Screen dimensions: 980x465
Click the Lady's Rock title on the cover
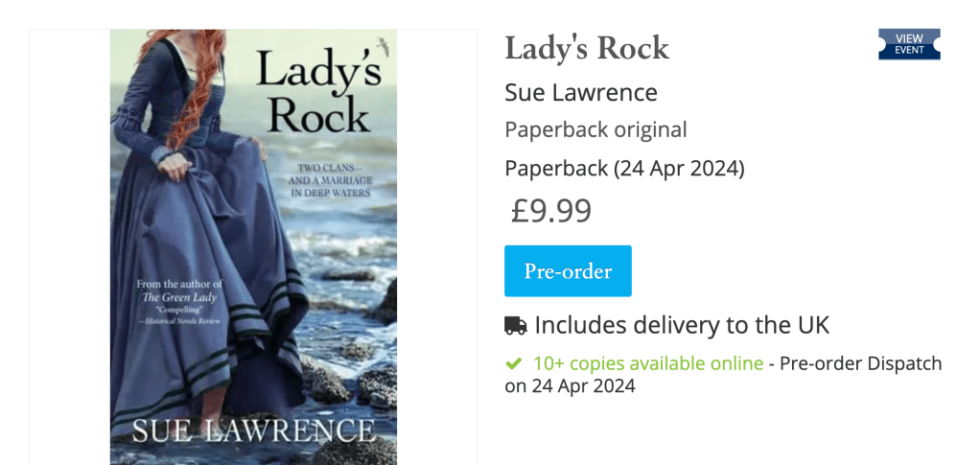pyautogui.click(x=317, y=94)
